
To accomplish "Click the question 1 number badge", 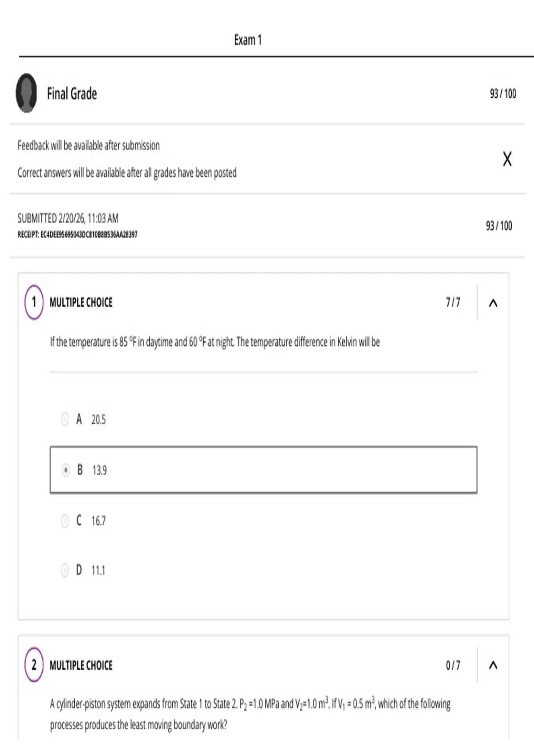I will pos(34,302).
